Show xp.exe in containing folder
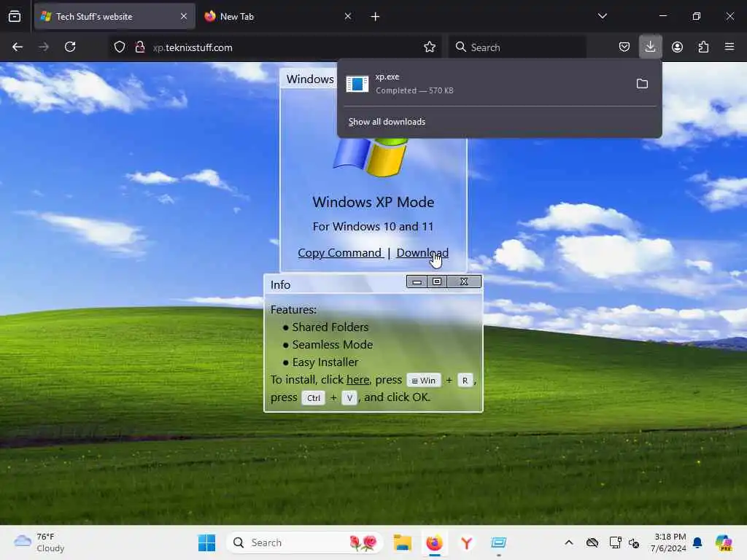Screen dimensions: 747x560 [642, 84]
